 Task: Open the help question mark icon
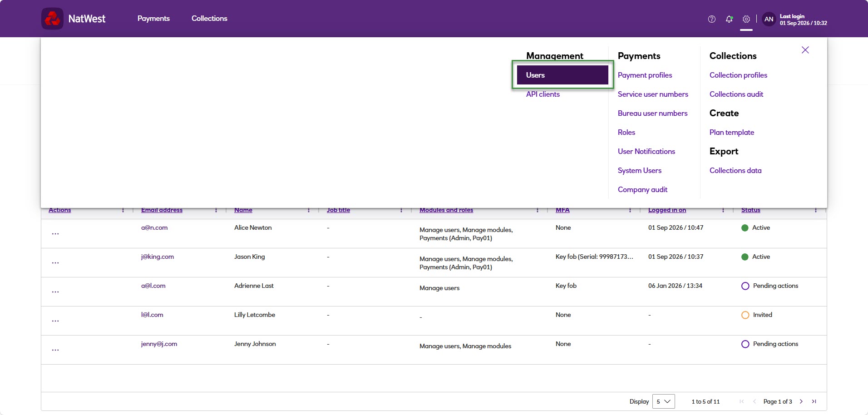[x=712, y=19]
